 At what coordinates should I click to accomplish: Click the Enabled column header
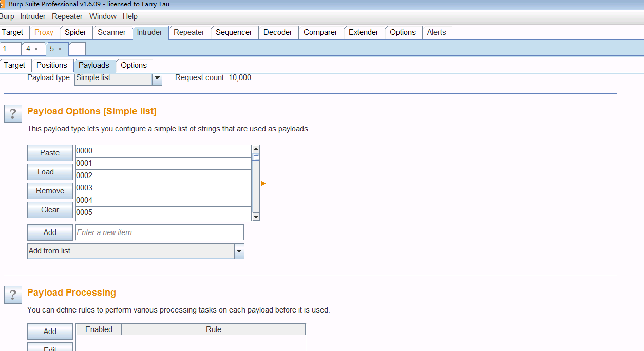[99, 329]
